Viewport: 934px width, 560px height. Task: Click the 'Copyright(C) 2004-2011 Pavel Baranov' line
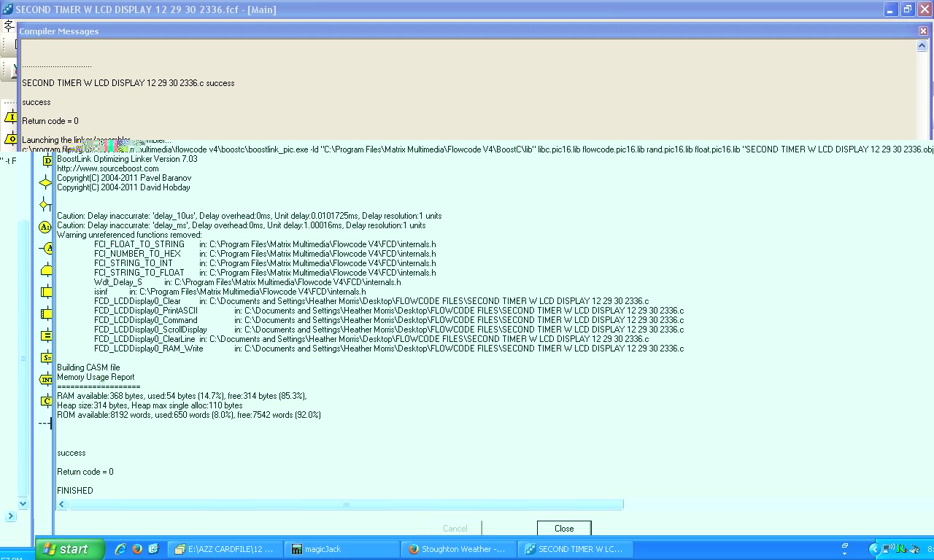click(124, 178)
